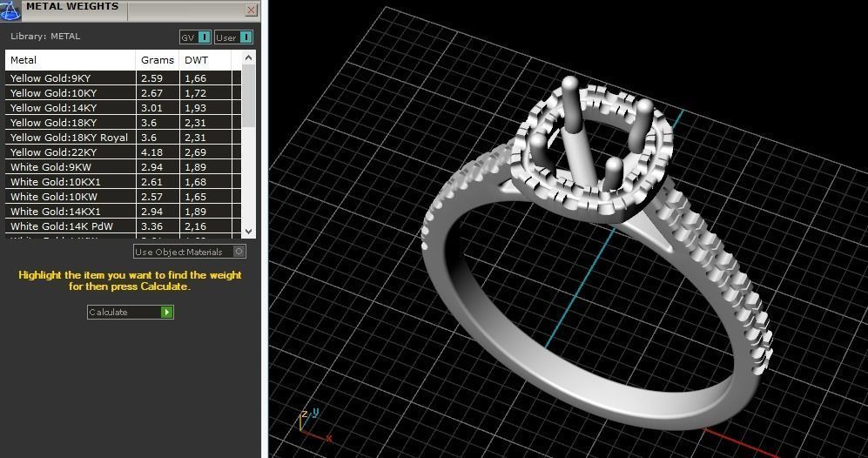The width and height of the screenshot is (868, 458).
Task: Click the DWT column header
Action: pyautogui.click(x=205, y=60)
